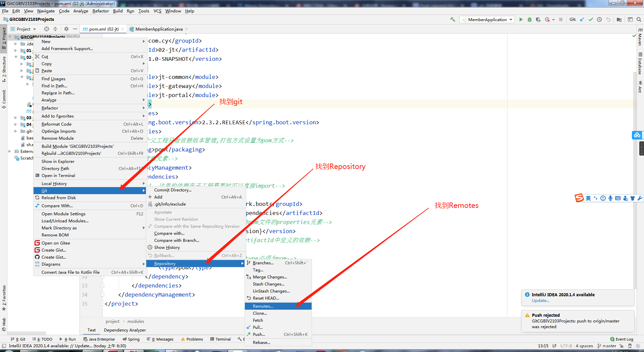
Task: Click the gray Stop square icon
Action: (x=561, y=19)
